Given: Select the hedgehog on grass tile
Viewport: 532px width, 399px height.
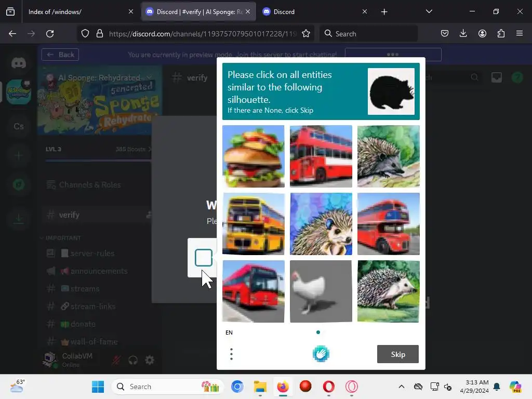Looking at the screenshot, I should (x=388, y=291).
